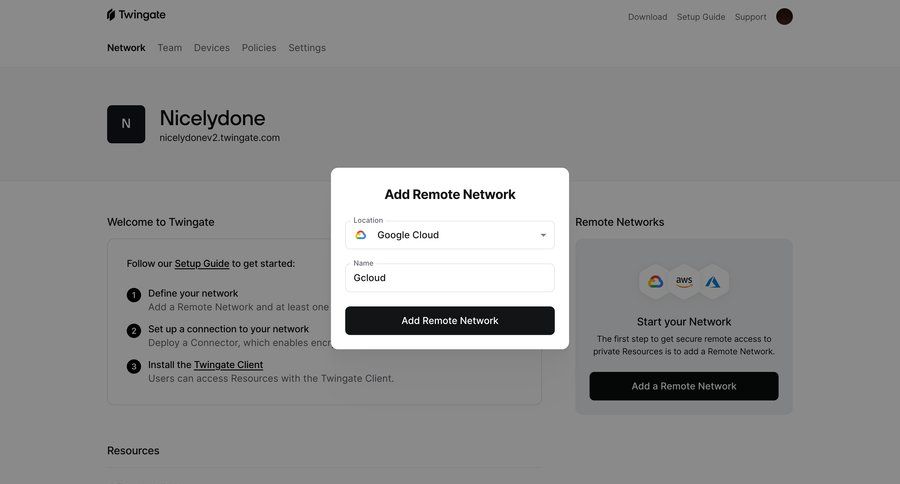This screenshot has height=484, width=900.
Task: Click the Remote Networks heading
Action: [x=619, y=222]
